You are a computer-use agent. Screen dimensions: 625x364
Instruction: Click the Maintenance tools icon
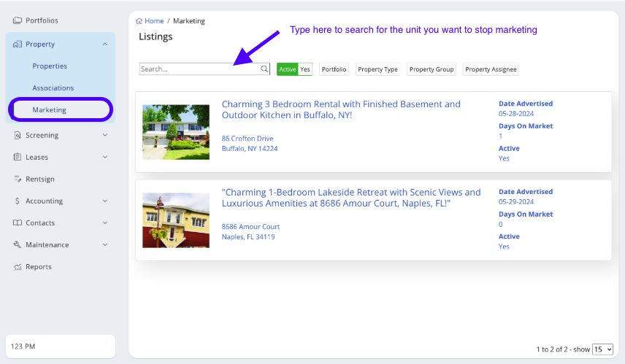pyautogui.click(x=18, y=245)
